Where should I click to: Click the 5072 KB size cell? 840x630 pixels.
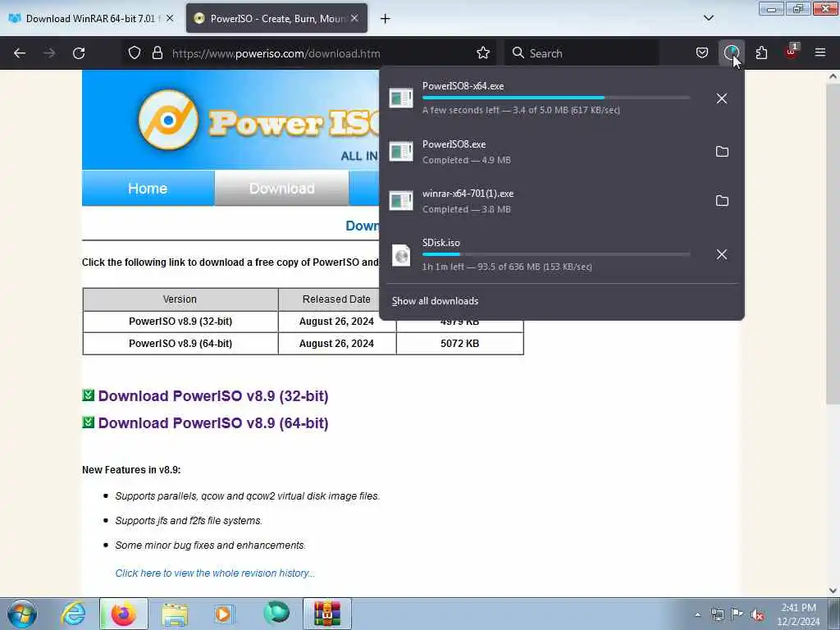coord(459,344)
